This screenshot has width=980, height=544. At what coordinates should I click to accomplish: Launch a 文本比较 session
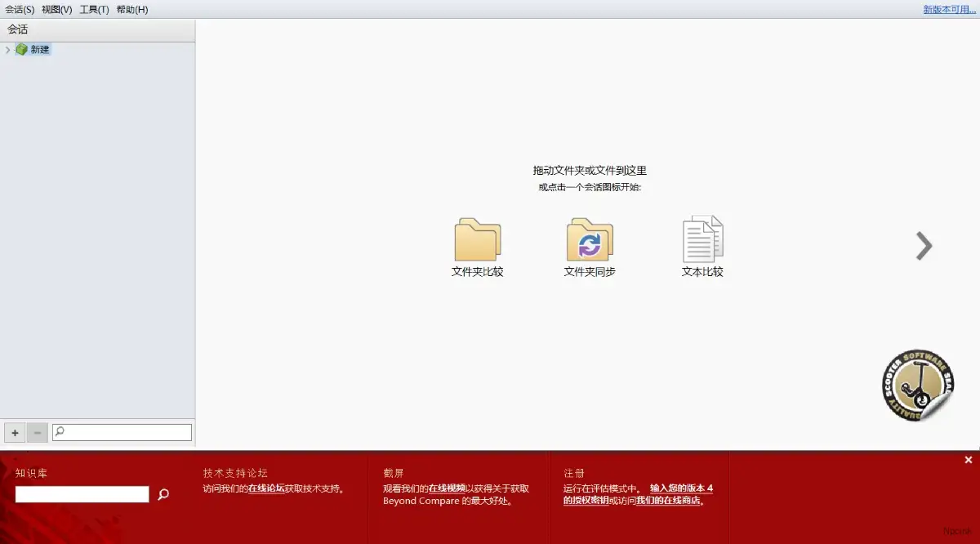(x=702, y=239)
